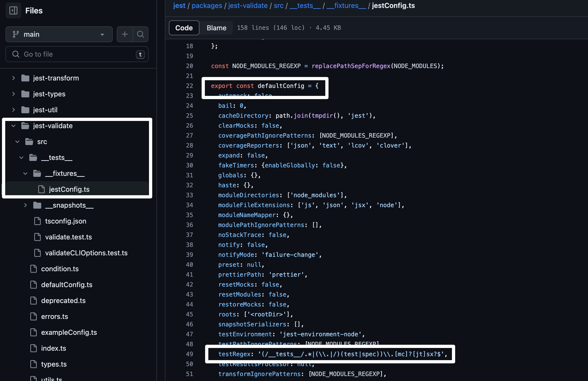Expand the jest-util folder chevron

tap(14, 110)
